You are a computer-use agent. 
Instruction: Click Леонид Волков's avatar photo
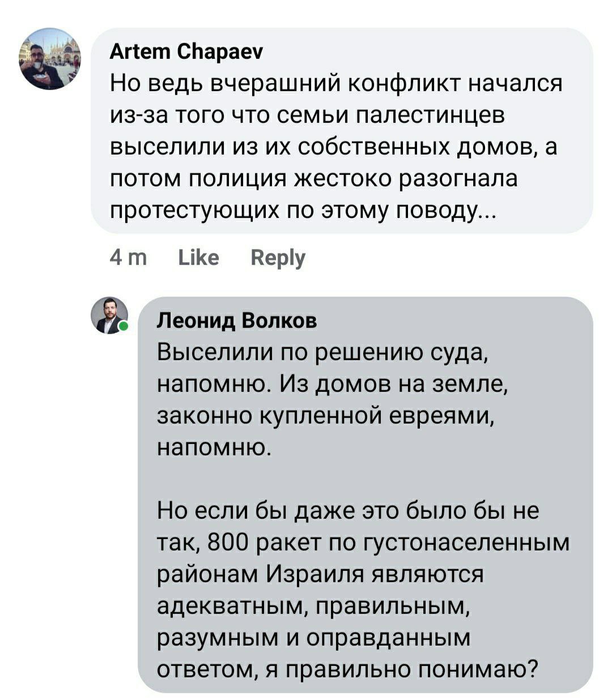pyautogui.click(x=109, y=315)
